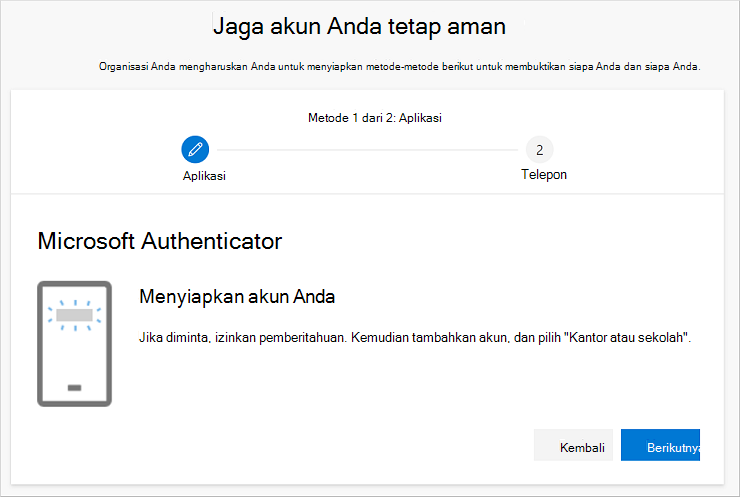This screenshot has width=740, height=497.
Task: Click the Kembali button
Action: click(573, 445)
